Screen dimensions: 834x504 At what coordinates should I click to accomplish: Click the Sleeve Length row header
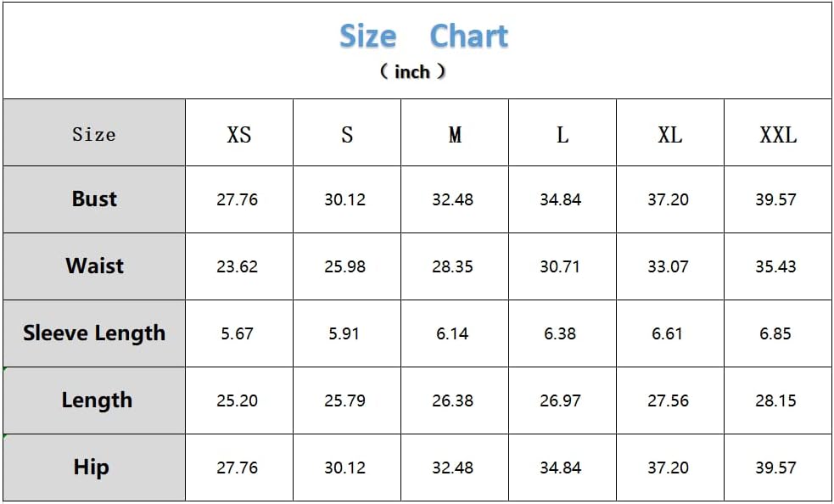94,333
